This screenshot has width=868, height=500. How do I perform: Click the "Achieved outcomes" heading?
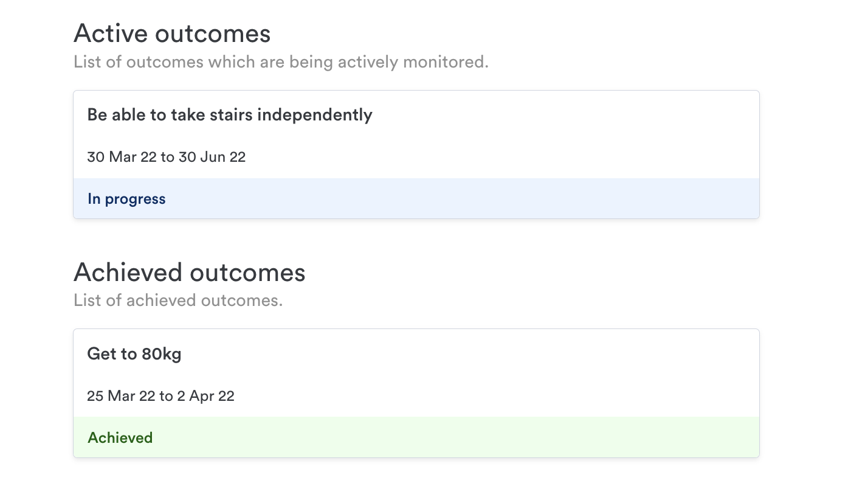tap(189, 273)
